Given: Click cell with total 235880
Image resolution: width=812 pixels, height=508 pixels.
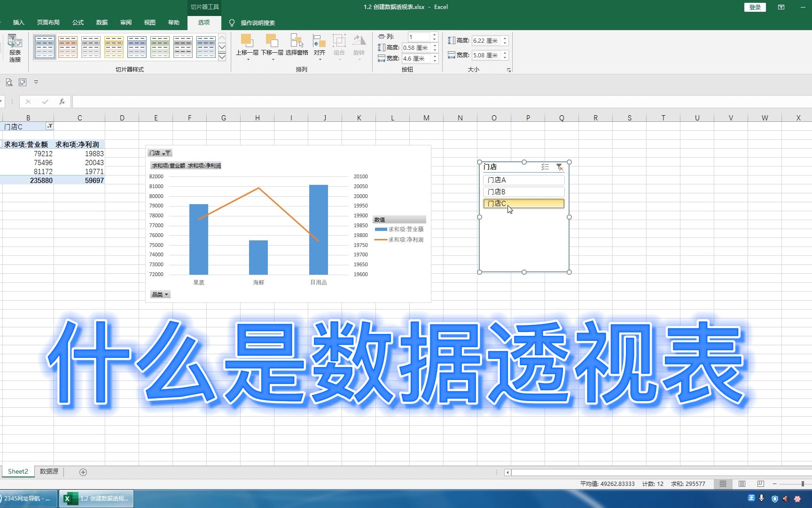Looking at the screenshot, I should [28, 180].
